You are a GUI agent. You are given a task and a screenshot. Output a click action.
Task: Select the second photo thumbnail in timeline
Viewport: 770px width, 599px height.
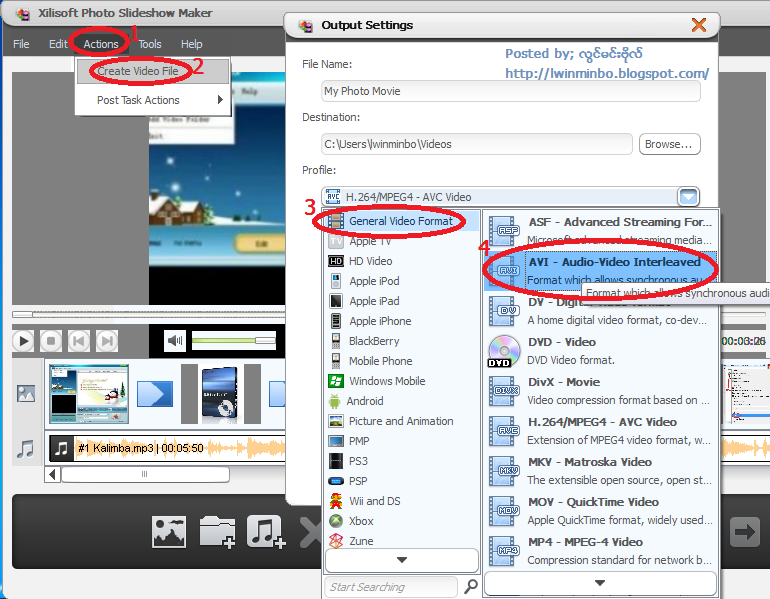(x=220, y=394)
